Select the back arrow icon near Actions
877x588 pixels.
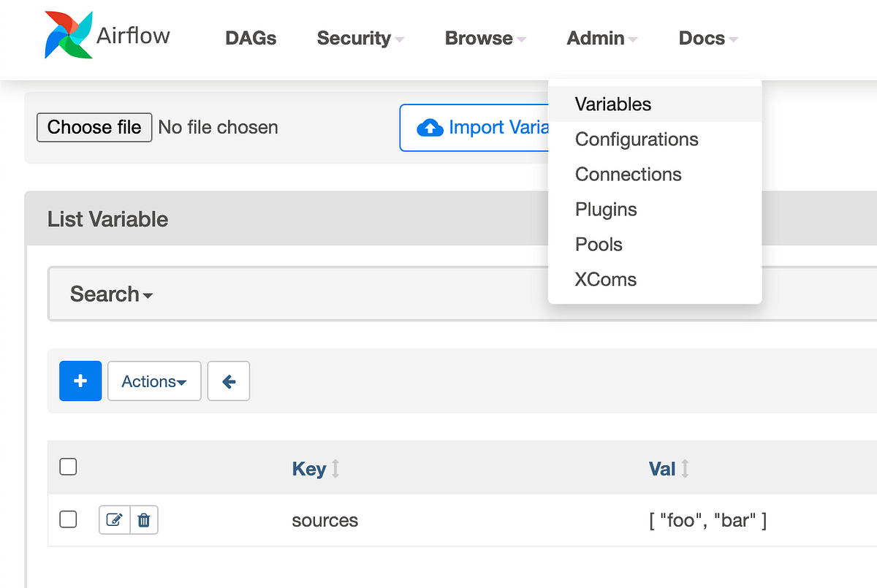(x=228, y=381)
